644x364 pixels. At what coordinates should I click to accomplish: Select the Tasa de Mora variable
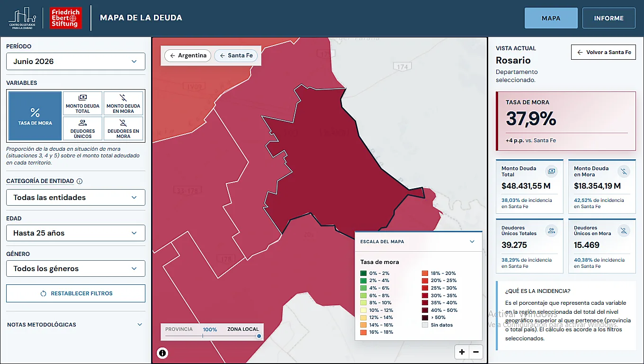point(35,116)
